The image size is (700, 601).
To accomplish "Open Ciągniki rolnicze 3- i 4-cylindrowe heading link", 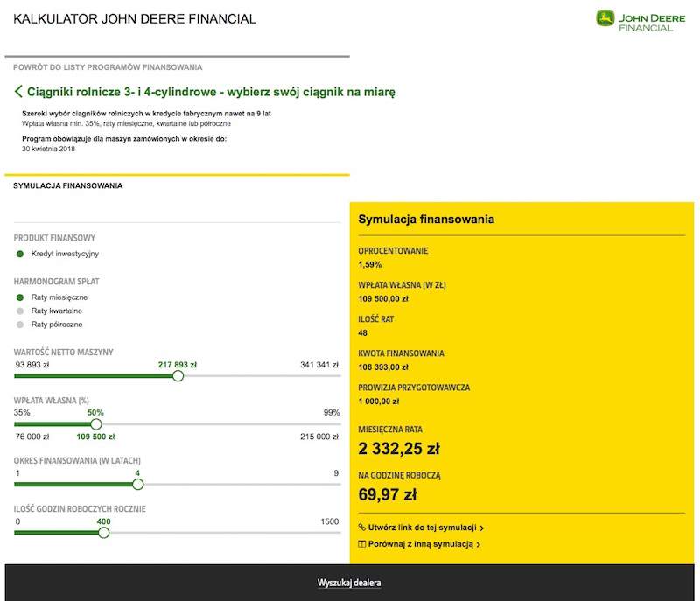I will pos(211,92).
